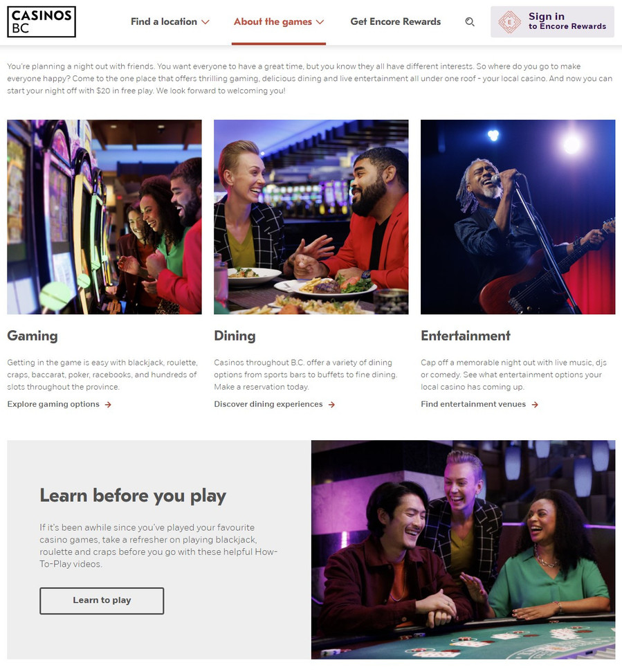Open the Find a location menu
Viewport: 622px width, 672px height.
(x=170, y=22)
